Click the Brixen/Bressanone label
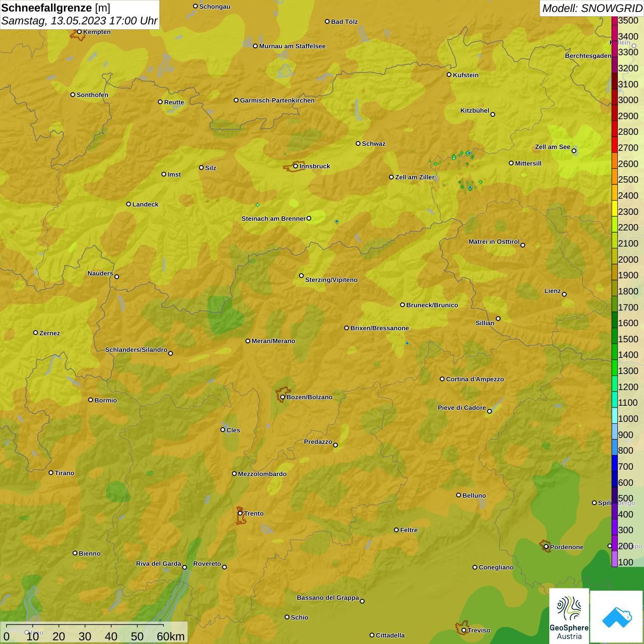 pyautogui.click(x=379, y=328)
